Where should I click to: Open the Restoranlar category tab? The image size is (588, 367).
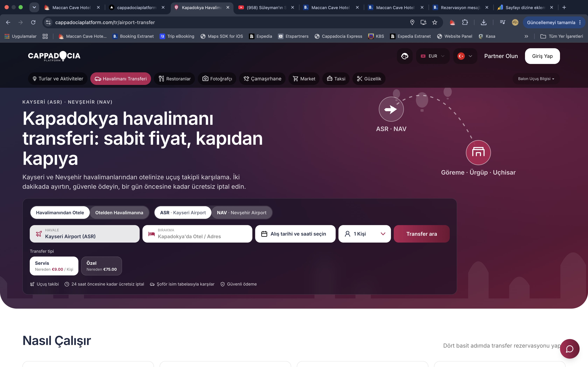(x=174, y=79)
